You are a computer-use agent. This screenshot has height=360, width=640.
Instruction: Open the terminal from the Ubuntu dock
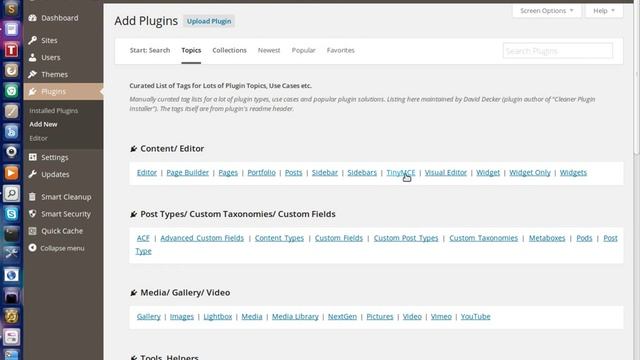pos(11,234)
